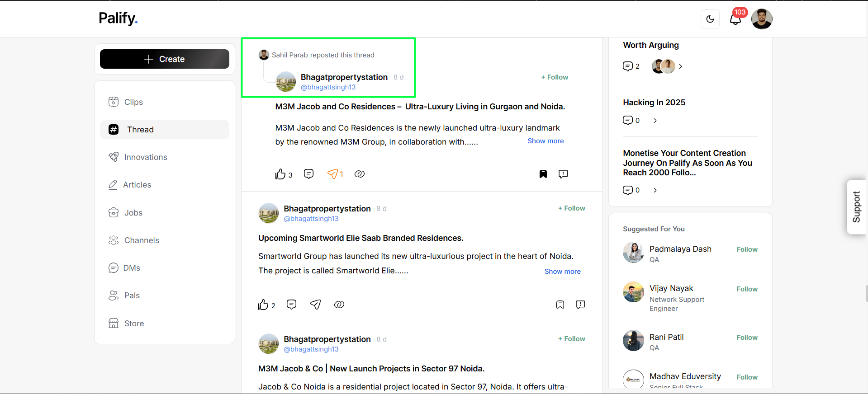The width and height of the screenshot is (868, 394).
Task: Follow Madhav Eduversity
Action: (x=747, y=377)
